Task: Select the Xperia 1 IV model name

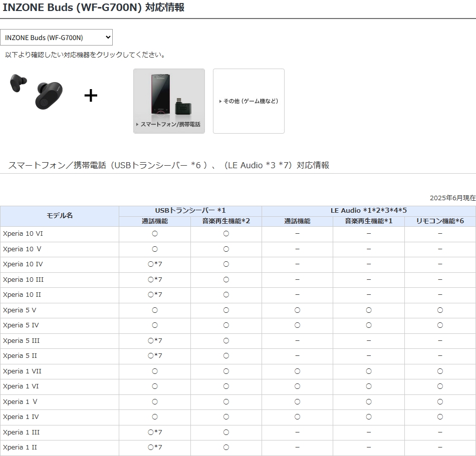Action: click(x=21, y=417)
